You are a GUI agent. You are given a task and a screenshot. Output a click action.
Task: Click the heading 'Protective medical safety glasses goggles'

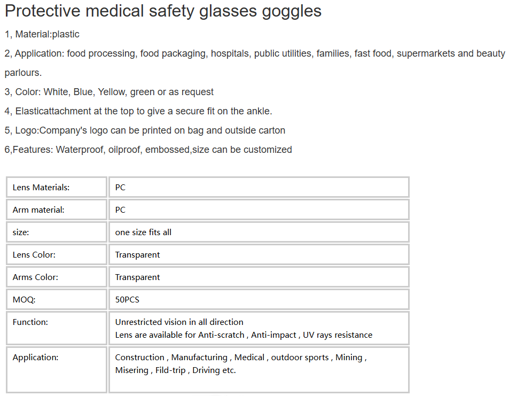coord(163,11)
